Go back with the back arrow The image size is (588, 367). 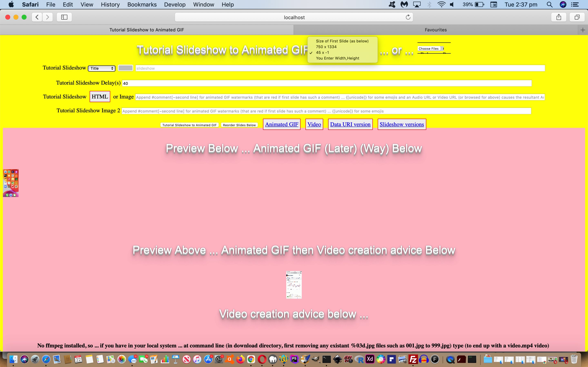point(37,17)
